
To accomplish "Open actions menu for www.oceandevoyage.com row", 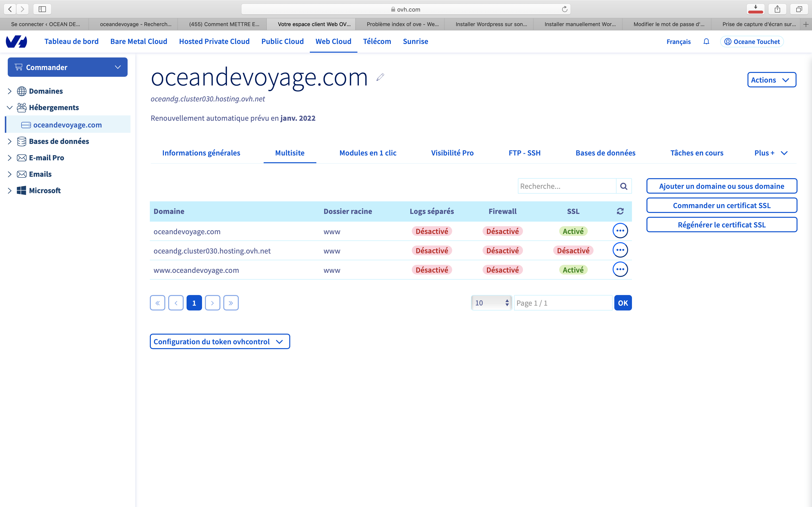I will pyautogui.click(x=620, y=270).
